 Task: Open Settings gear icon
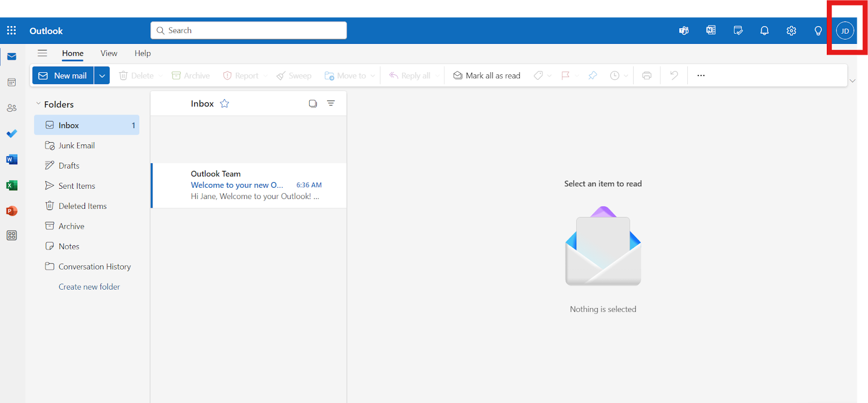(x=792, y=30)
